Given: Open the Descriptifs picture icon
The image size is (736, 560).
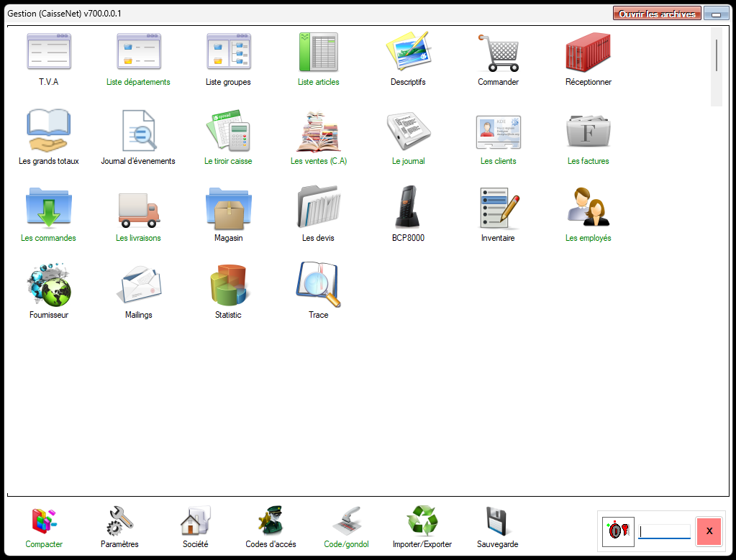Looking at the screenshot, I should (x=409, y=50).
